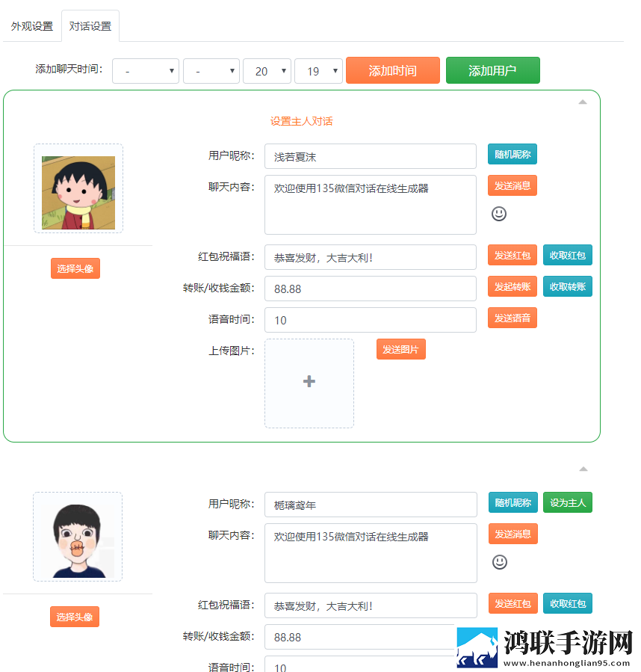Choose avatar for second user

(x=75, y=617)
